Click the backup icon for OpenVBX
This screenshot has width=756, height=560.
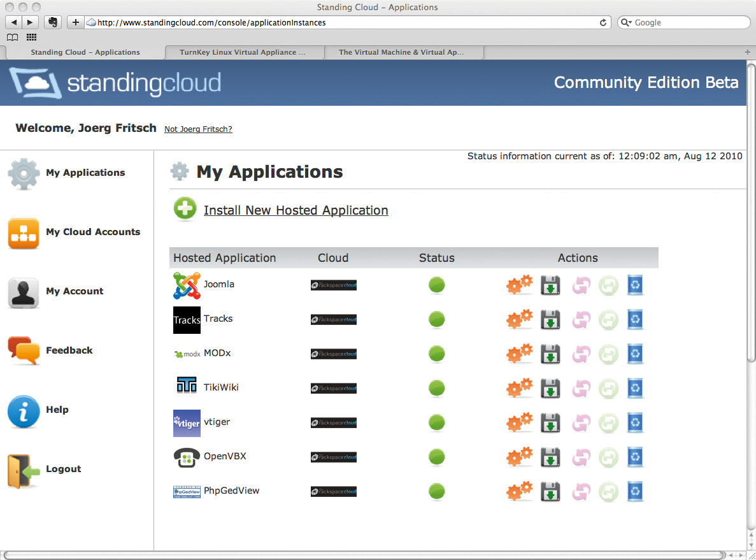[x=550, y=457]
